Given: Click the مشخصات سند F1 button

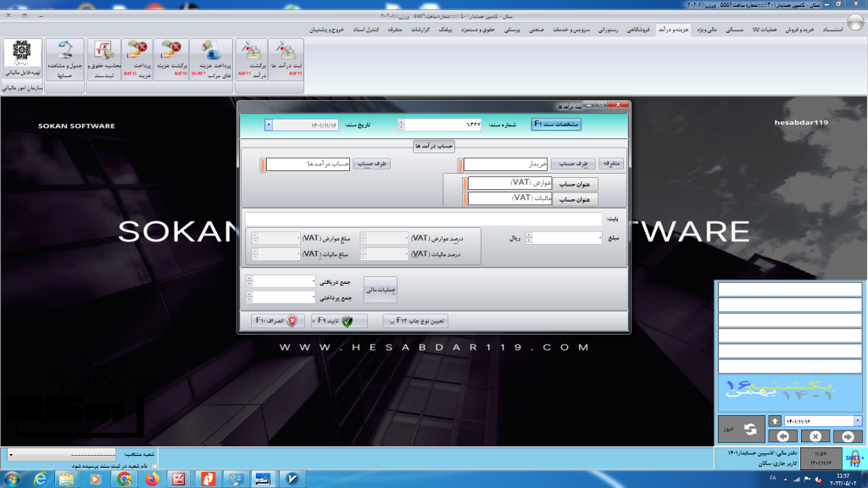Looking at the screenshot, I should (x=556, y=125).
